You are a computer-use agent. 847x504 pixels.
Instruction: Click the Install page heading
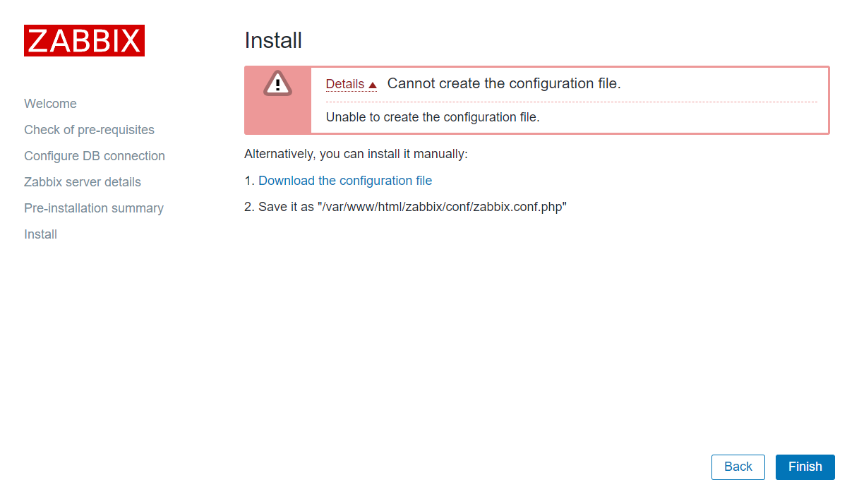pos(273,40)
